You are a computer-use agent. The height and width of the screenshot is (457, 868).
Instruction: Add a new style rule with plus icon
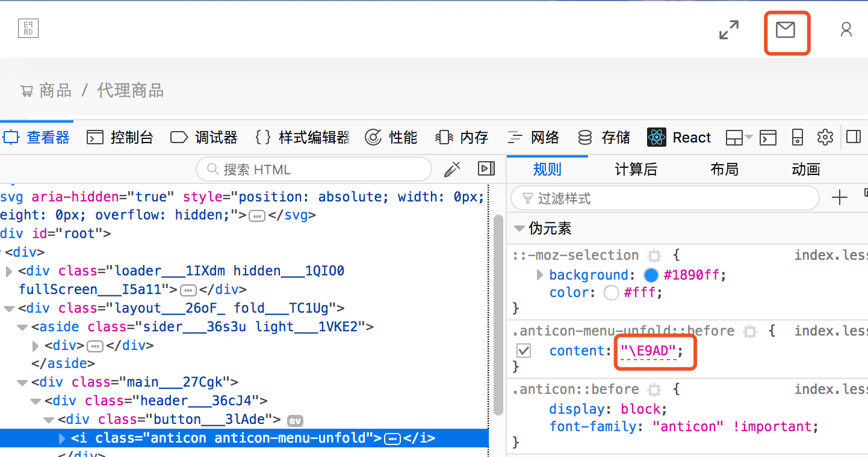(x=839, y=197)
